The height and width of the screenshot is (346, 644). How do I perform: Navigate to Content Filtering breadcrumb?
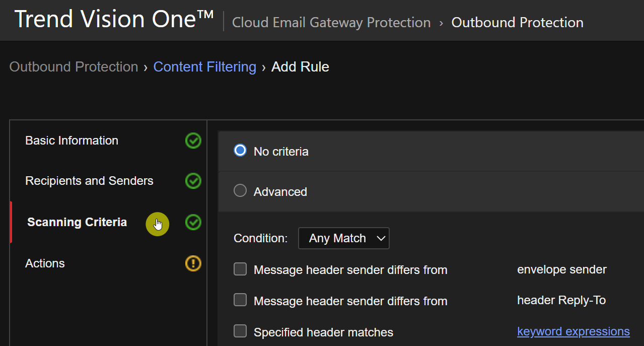coord(204,67)
